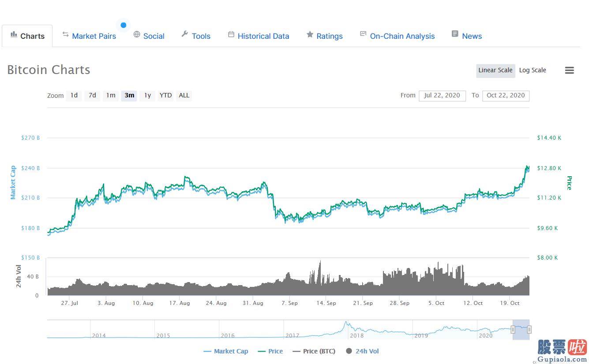Click the vertical Price axis title

pos(569,183)
